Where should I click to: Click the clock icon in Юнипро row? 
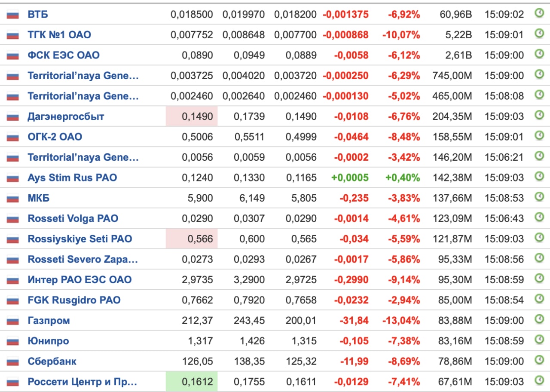[x=539, y=340]
